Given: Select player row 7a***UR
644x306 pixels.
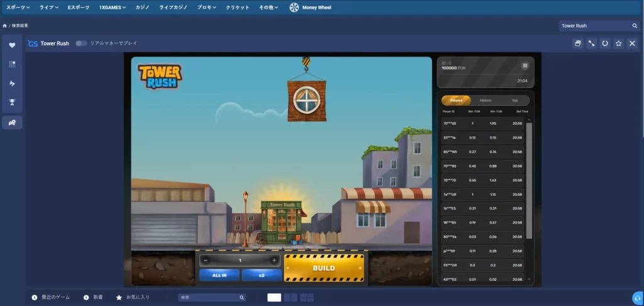Looking at the screenshot, I should click(x=482, y=194).
